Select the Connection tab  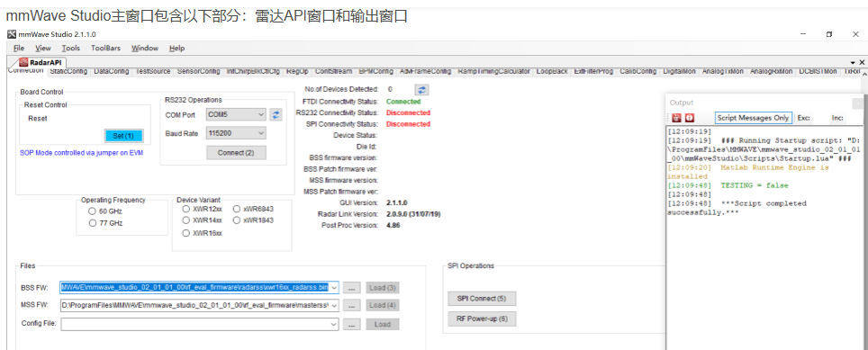tap(26, 71)
